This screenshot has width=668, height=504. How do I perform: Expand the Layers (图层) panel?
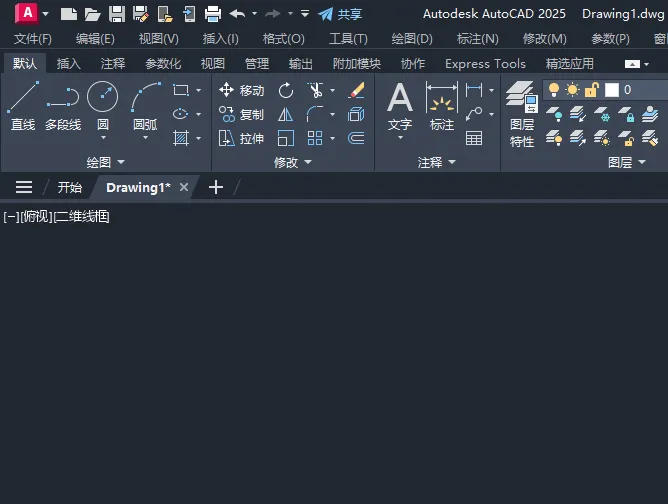(x=627, y=162)
